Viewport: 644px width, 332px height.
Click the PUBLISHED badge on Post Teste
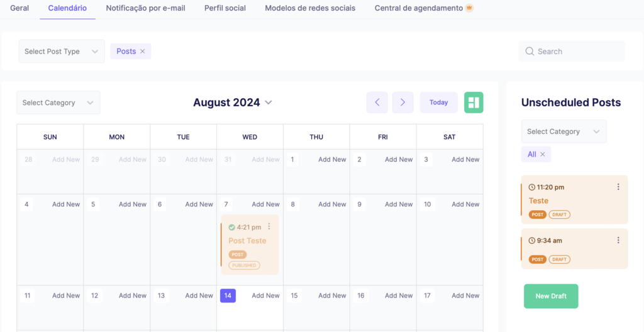[245, 265]
